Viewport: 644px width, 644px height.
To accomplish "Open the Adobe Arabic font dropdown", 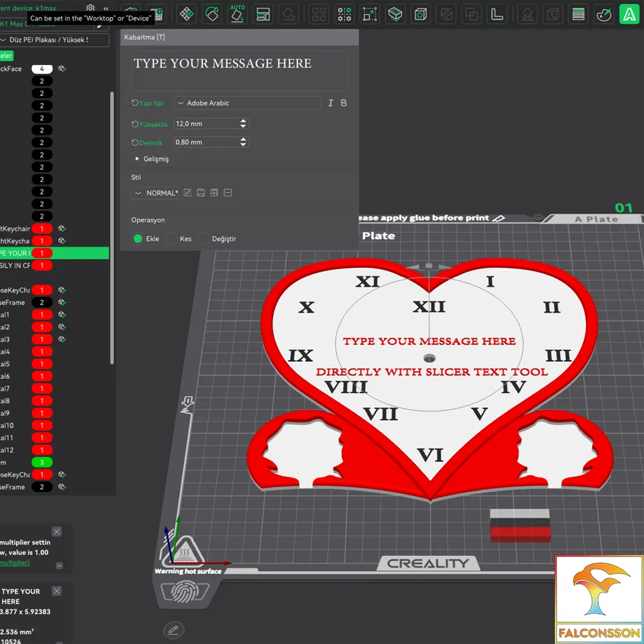I will (247, 103).
